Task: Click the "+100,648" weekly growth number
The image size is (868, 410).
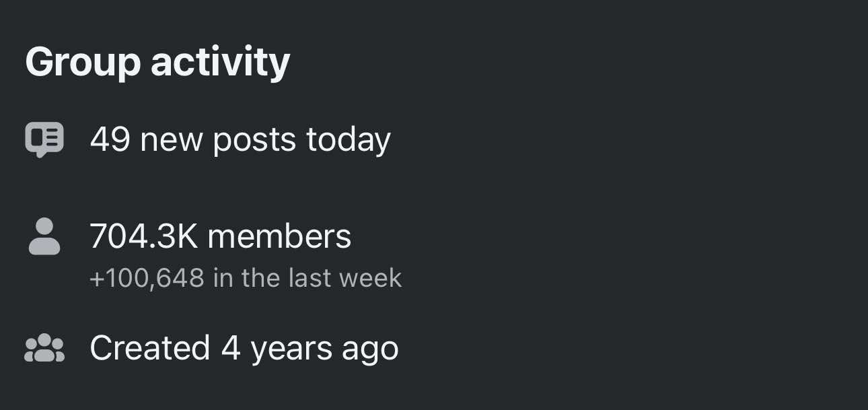Action: point(147,278)
